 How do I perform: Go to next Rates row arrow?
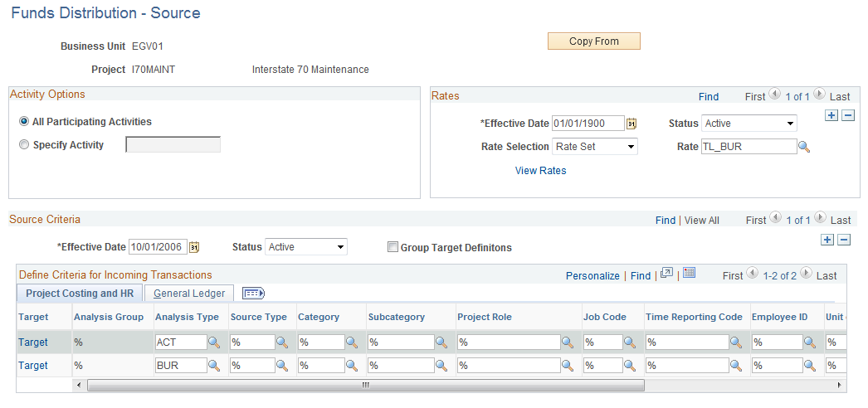[819, 95]
